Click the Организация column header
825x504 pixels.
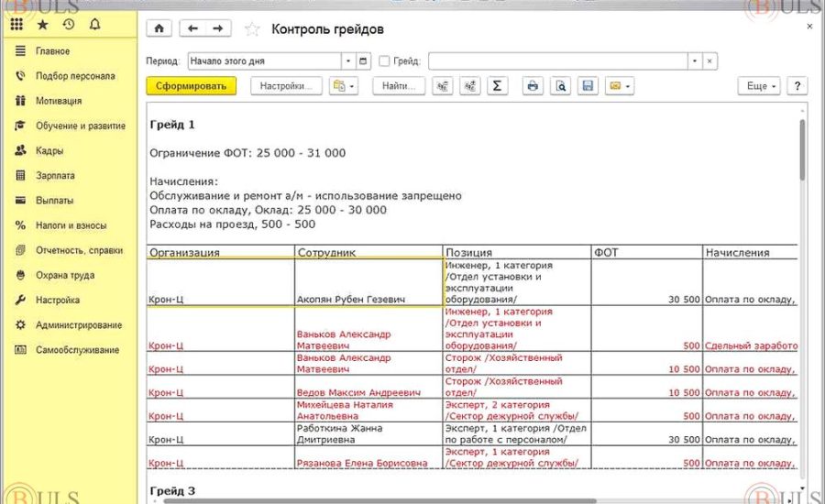[221, 252]
